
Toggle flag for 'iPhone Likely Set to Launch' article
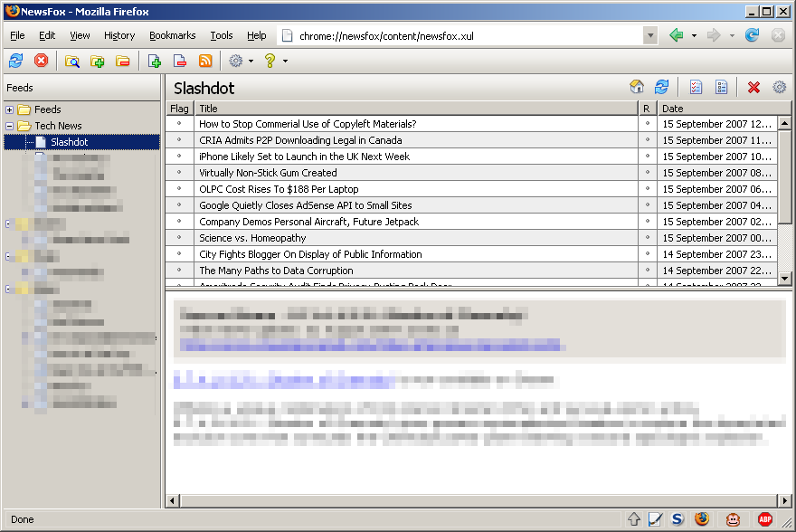pyautogui.click(x=179, y=156)
